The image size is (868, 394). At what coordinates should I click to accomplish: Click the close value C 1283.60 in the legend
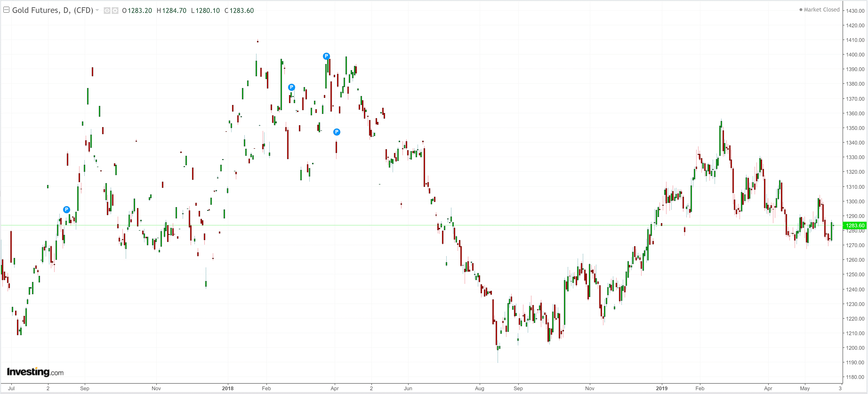point(239,10)
